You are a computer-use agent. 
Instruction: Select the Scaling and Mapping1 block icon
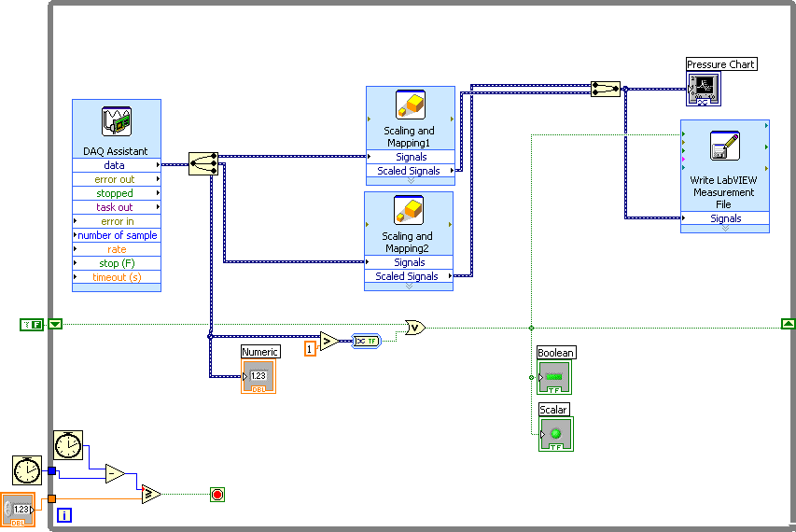pyautogui.click(x=410, y=105)
